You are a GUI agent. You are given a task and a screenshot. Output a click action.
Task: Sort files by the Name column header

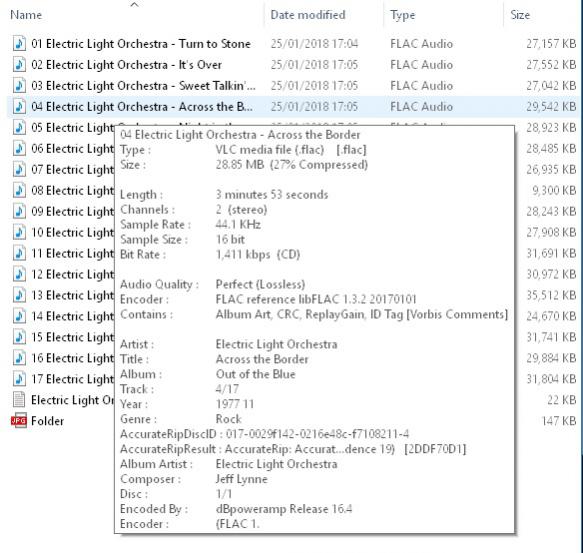(26, 15)
